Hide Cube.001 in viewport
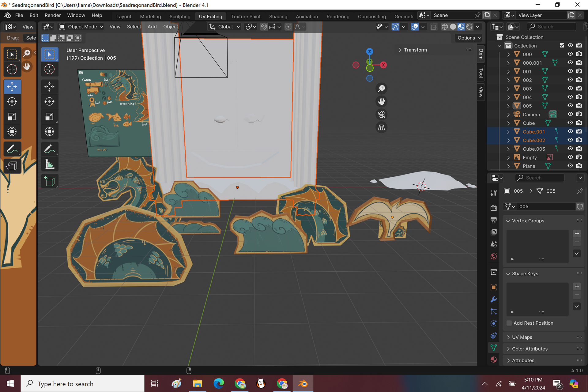The width and height of the screenshot is (588, 392). (x=570, y=131)
